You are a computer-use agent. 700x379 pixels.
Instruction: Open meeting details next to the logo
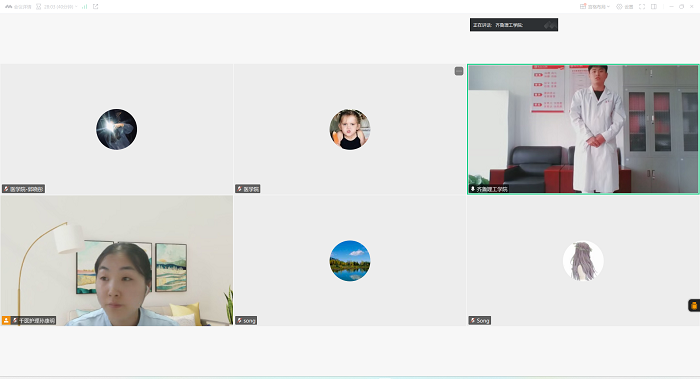click(x=22, y=7)
